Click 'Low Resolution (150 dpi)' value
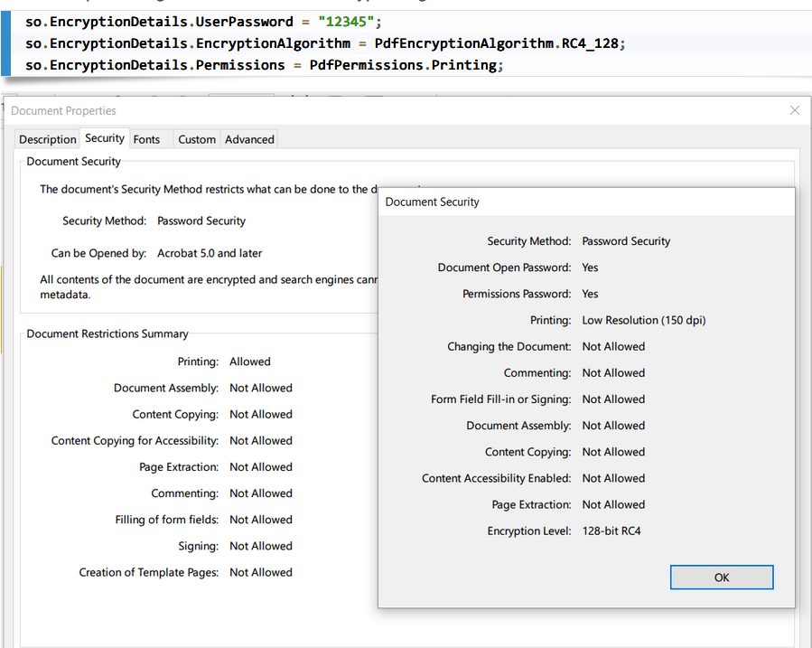 [644, 320]
